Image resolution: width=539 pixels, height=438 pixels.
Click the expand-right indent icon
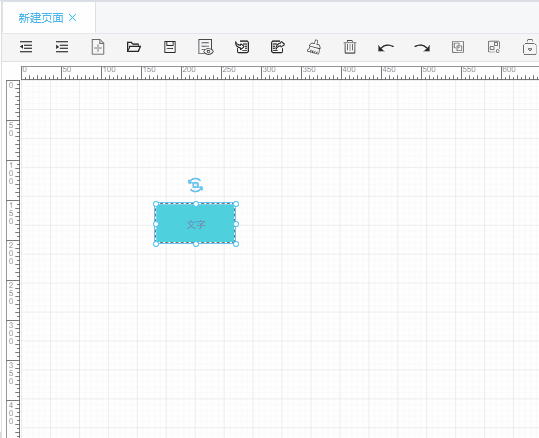click(62, 47)
